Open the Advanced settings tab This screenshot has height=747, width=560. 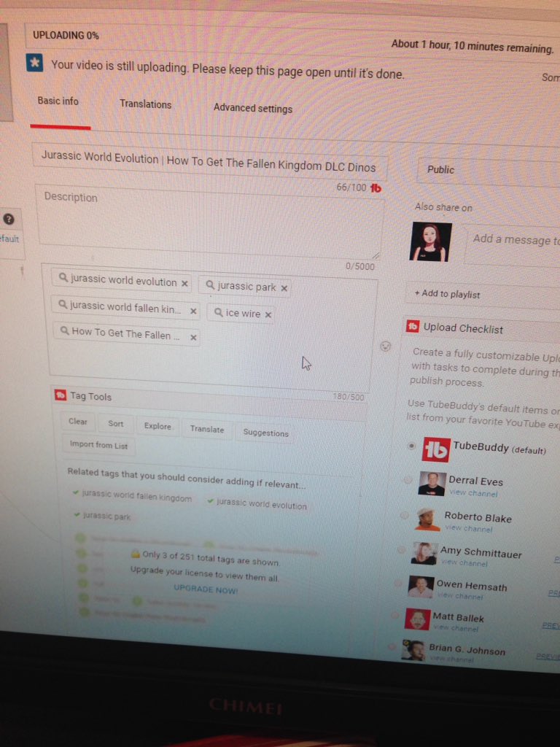pyautogui.click(x=253, y=108)
